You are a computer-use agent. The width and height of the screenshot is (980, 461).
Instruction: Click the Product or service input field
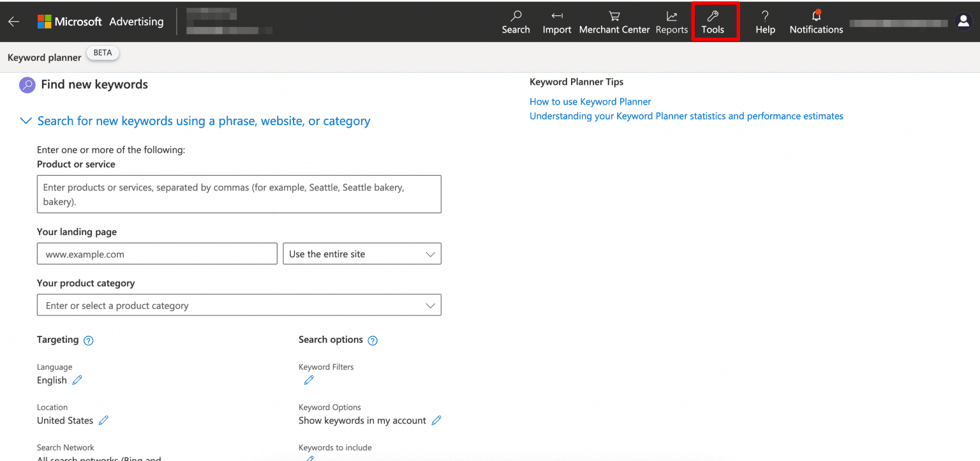239,193
